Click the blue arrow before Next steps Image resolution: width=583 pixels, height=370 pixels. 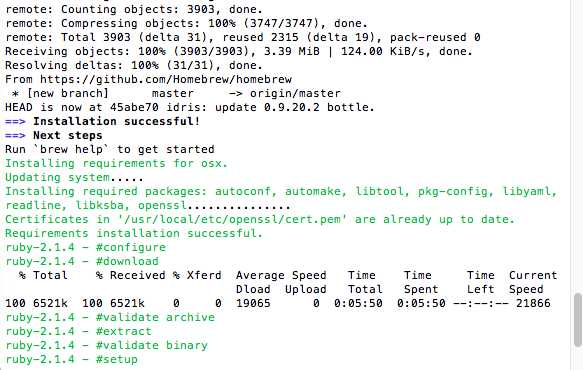point(15,136)
